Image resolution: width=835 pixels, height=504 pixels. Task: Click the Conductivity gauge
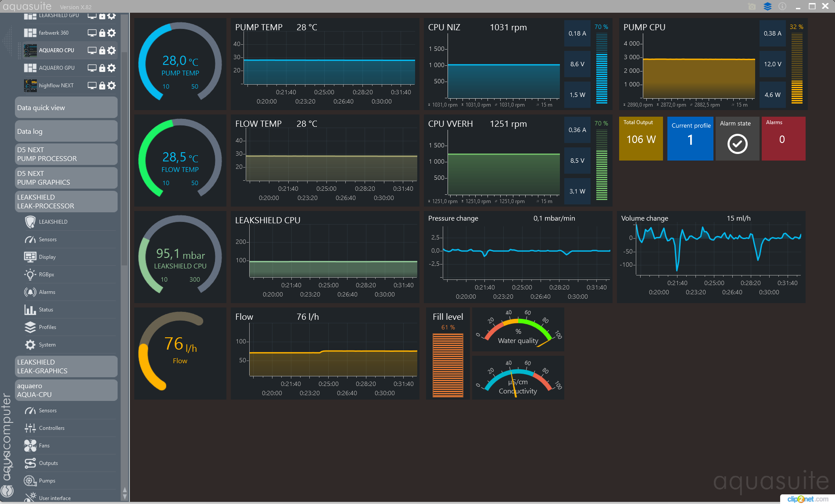point(518,378)
